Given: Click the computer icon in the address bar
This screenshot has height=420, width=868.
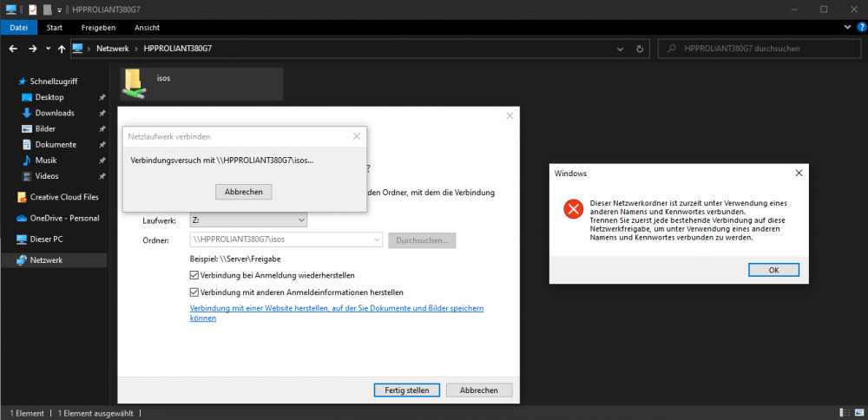Looking at the screenshot, I should tap(77, 48).
